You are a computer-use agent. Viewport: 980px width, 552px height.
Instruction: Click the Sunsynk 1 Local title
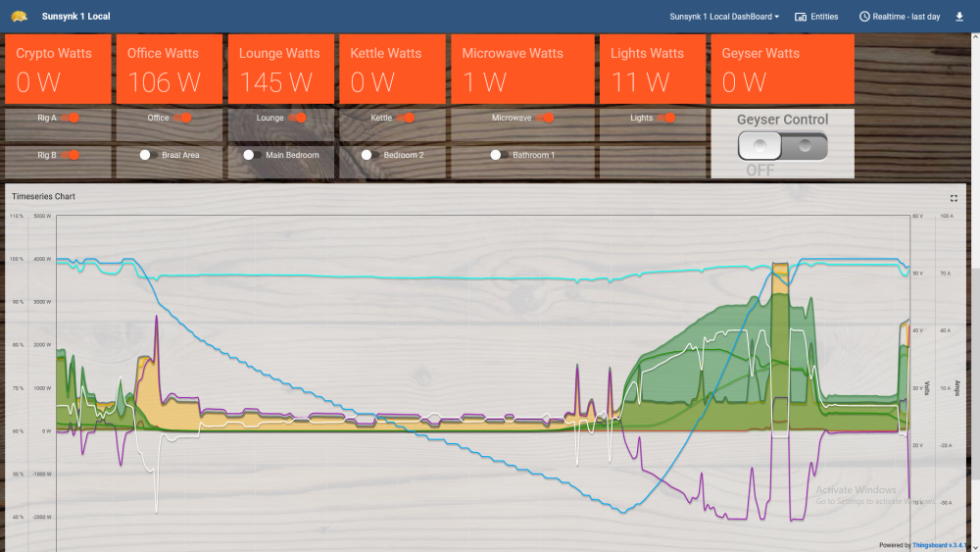pos(75,17)
